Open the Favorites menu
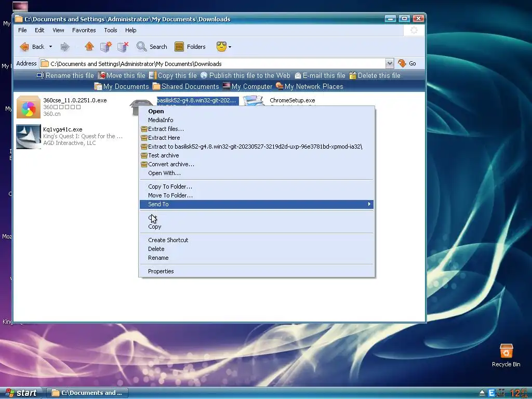 tap(84, 30)
